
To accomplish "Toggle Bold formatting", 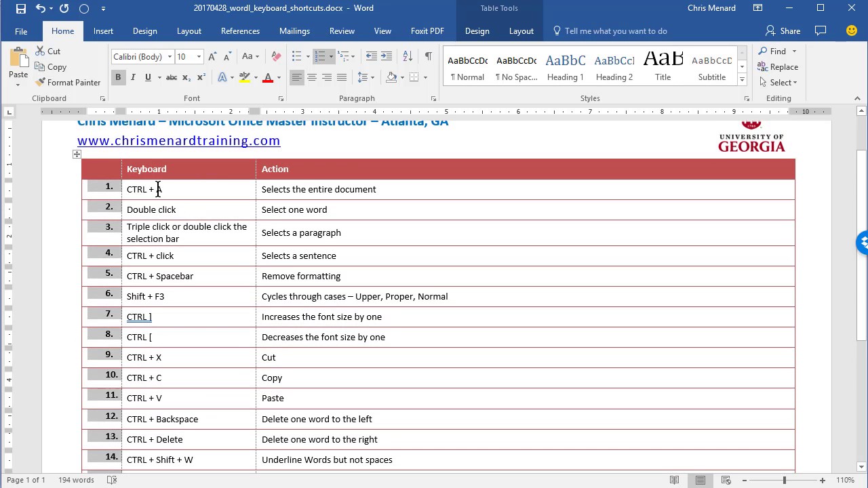I will click(118, 77).
